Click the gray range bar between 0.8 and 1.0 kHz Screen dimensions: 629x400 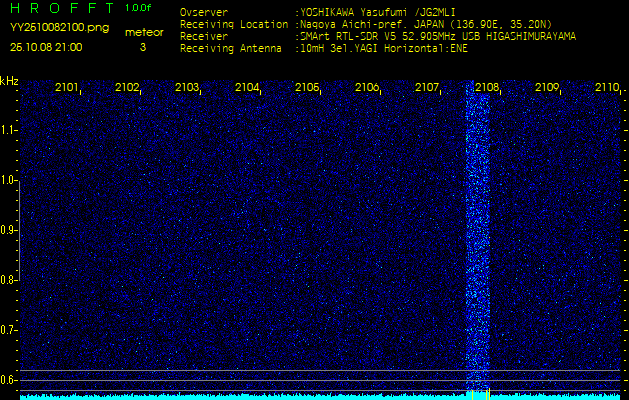click(19, 230)
